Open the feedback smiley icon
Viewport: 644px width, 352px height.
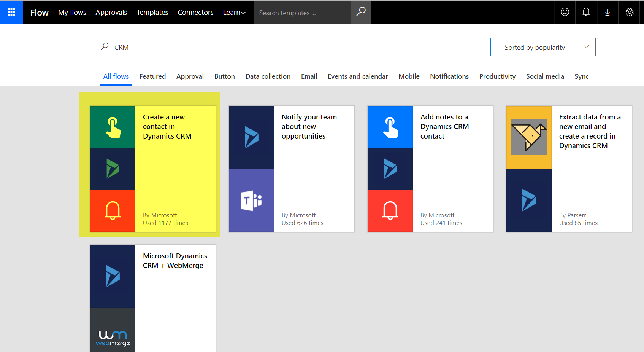pyautogui.click(x=565, y=12)
